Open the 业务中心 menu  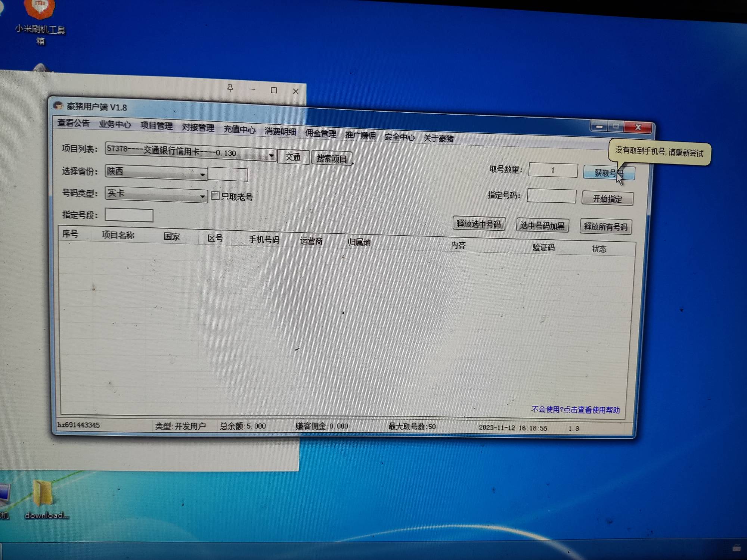pyautogui.click(x=115, y=125)
